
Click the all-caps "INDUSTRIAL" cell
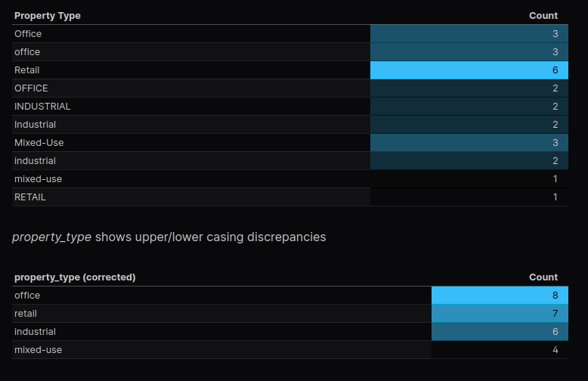pyautogui.click(x=42, y=107)
